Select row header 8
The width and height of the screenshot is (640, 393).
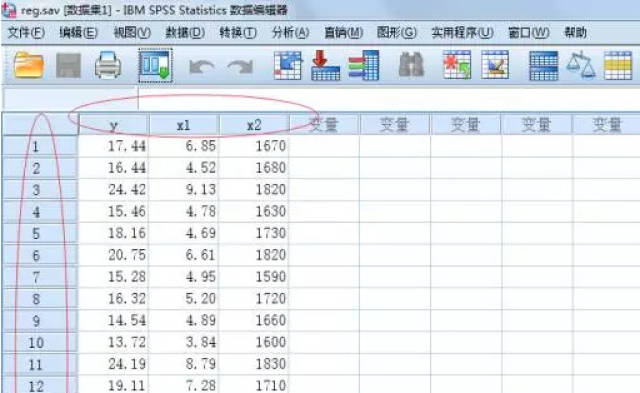[40, 299]
